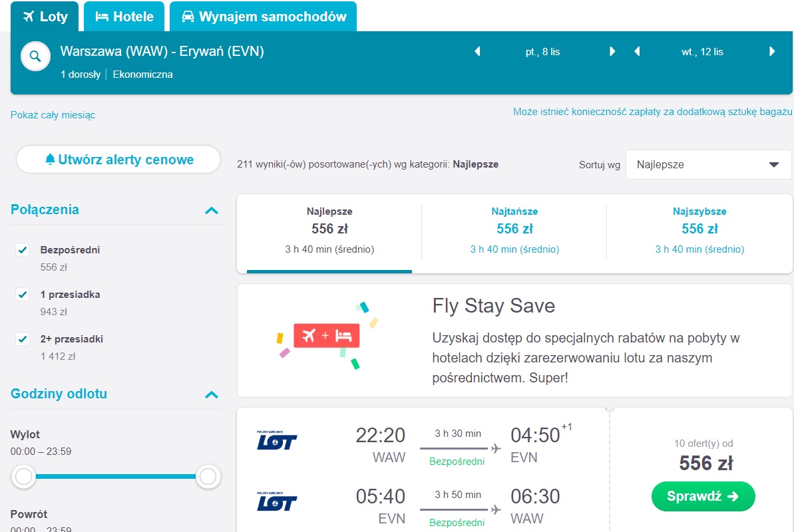Click the search magnifier icon
The image size is (794, 532).
click(35, 56)
